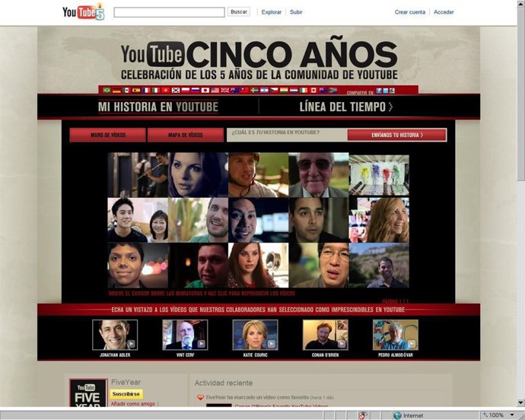Click Envíanos tu historia button
Image resolution: width=525 pixels, height=420 pixels.
point(396,135)
